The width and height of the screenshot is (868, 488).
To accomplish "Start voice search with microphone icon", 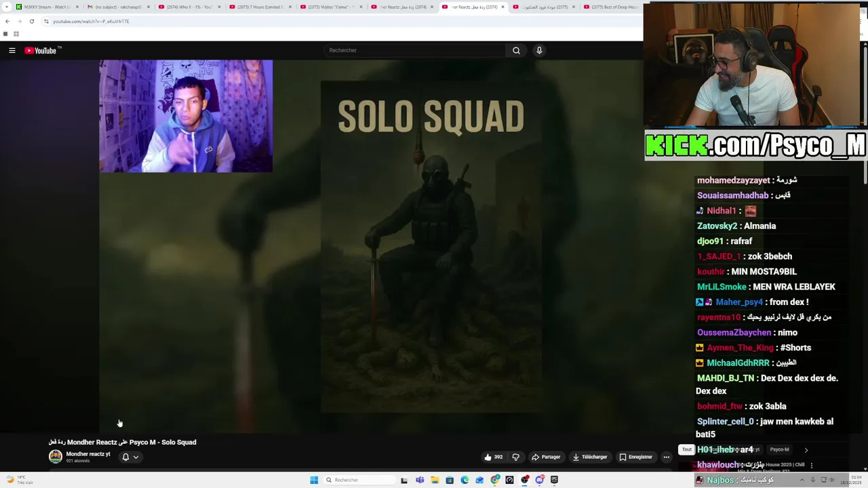I will [x=539, y=50].
